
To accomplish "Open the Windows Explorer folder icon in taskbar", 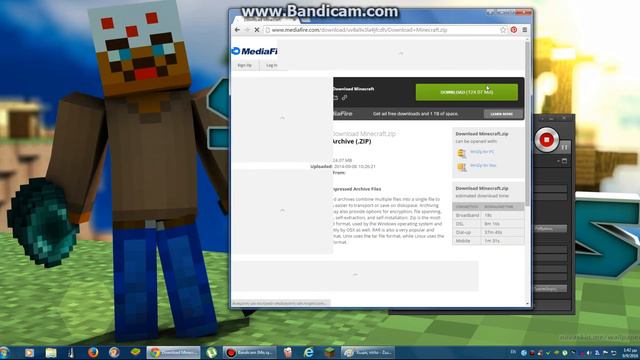I will tap(51, 352).
